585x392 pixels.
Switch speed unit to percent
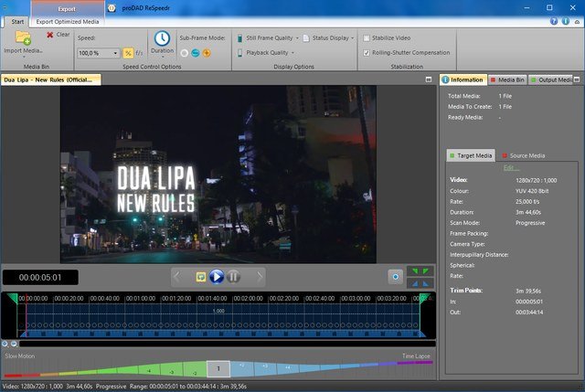[x=128, y=53]
